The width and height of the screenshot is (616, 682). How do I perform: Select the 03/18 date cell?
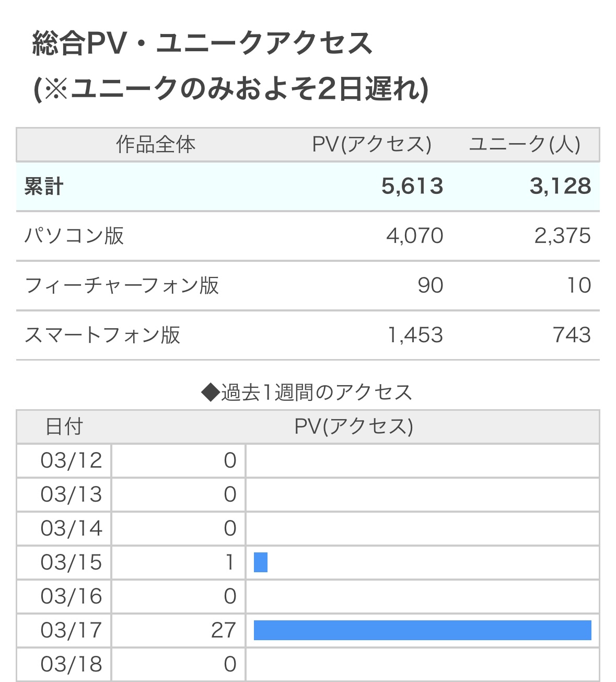[x=71, y=664]
